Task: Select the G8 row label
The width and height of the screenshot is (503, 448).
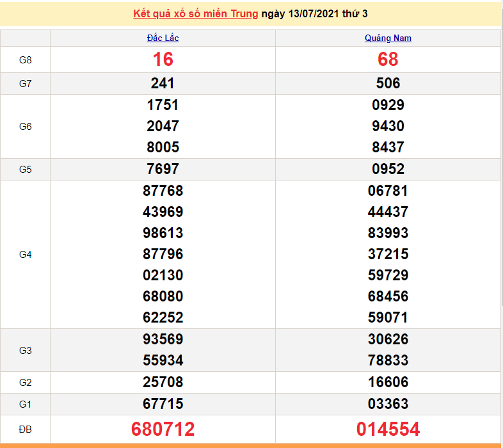Action: coord(26,60)
